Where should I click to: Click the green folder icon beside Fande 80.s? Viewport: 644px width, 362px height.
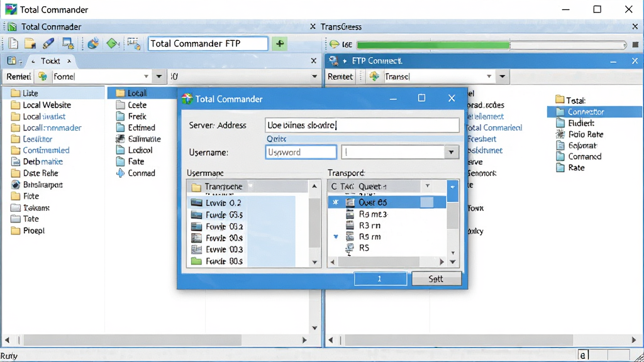coord(196,261)
